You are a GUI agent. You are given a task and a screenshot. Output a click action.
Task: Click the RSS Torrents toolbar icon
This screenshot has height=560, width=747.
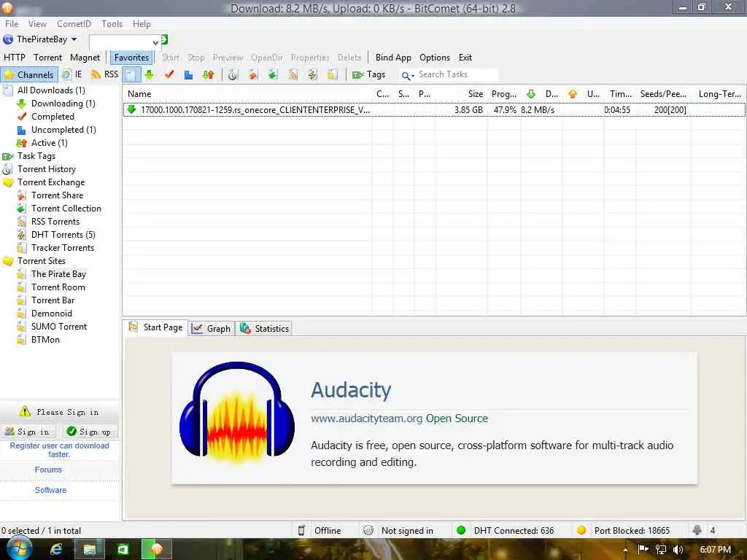[293, 74]
